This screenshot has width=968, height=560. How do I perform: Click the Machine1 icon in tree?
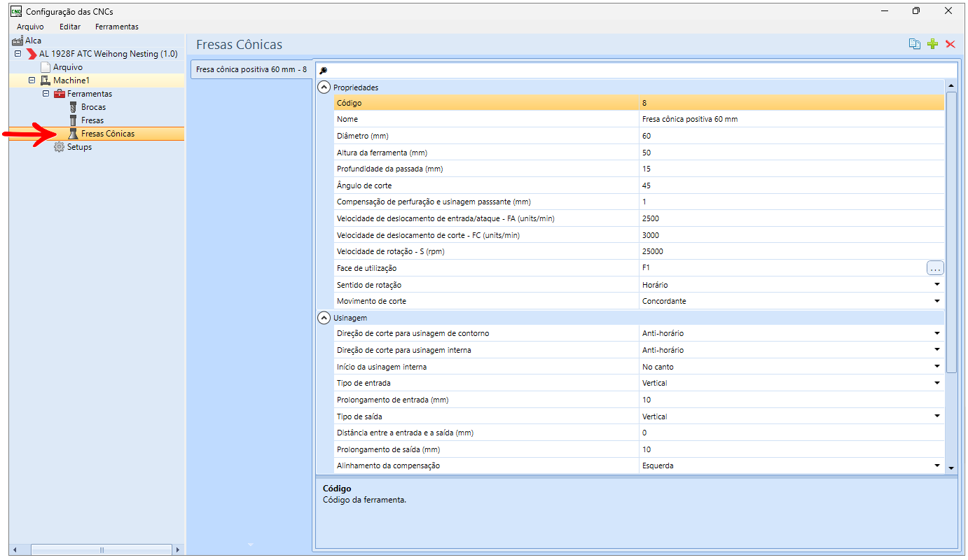[x=46, y=80]
